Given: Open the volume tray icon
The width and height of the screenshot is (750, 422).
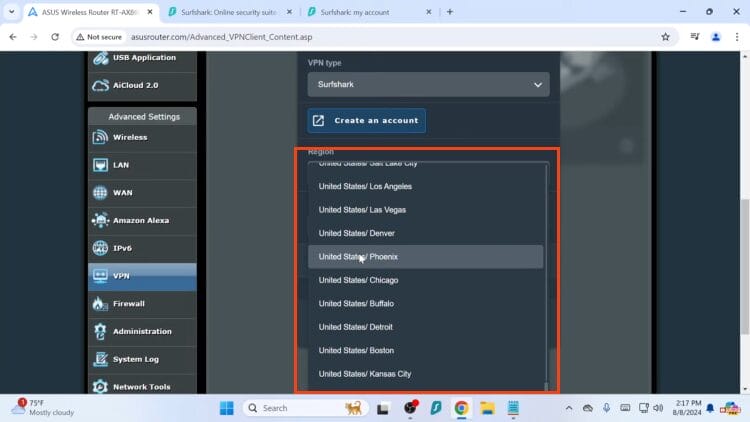Looking at the screenshot, I should (x=659, y=408).
